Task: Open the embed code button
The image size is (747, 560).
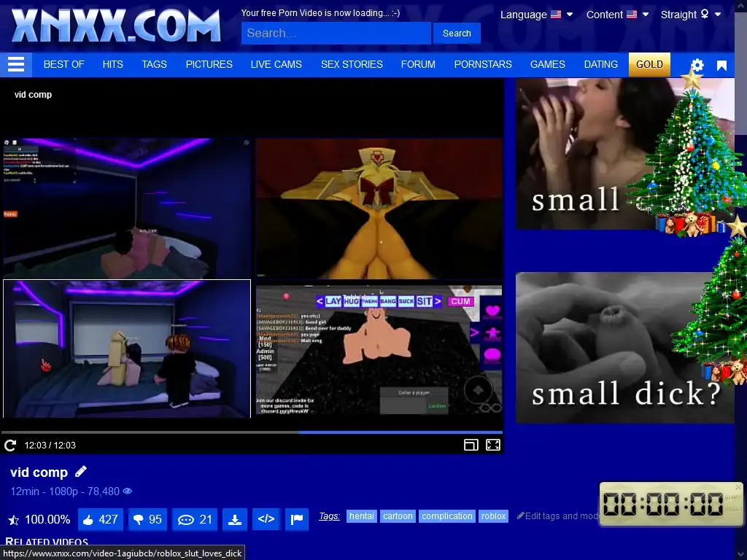Action: 266,519
